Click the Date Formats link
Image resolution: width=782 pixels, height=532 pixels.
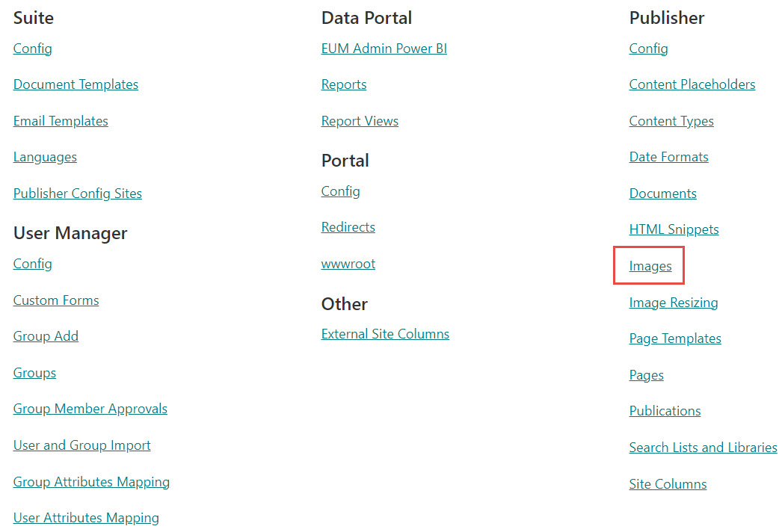[x=669, y=157]
